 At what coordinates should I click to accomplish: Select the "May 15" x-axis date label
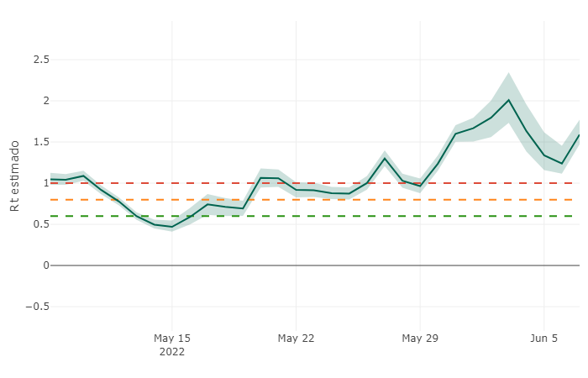[172, 339]
